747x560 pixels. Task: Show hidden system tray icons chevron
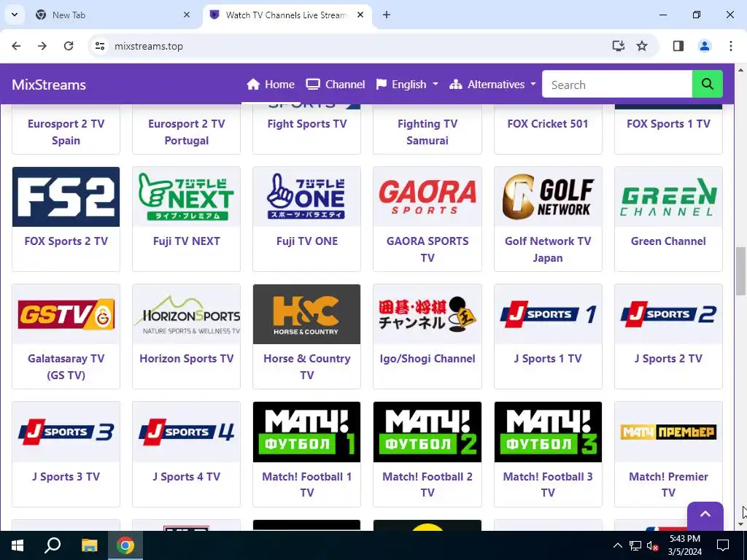tap(617, 545)
